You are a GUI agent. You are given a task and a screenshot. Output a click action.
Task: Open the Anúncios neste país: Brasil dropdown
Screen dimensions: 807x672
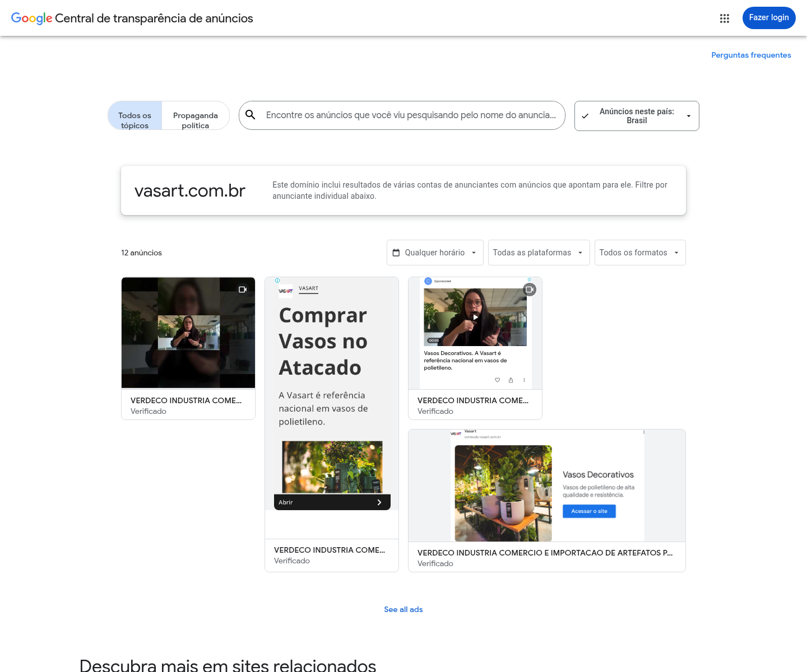637,116
